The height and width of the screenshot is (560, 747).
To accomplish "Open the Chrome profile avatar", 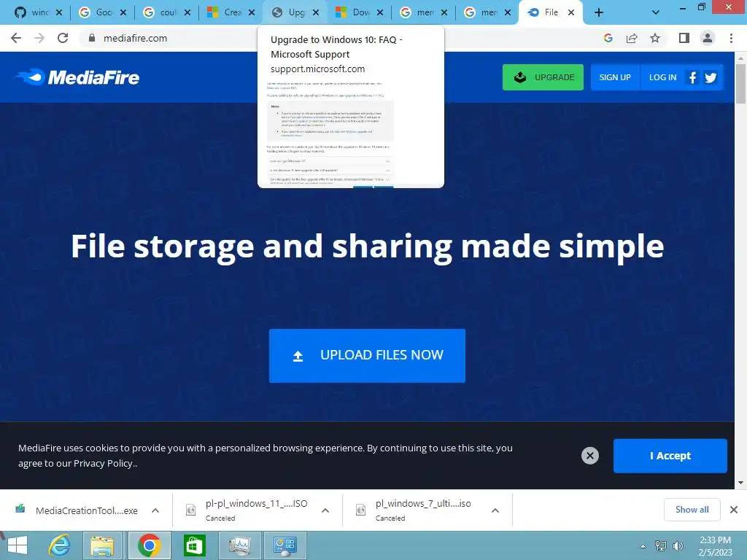I will [x=708, y=38].
